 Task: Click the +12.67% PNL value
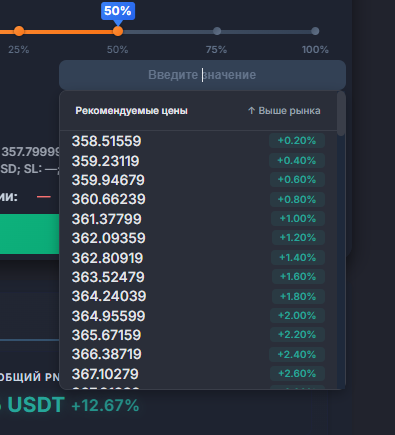[x=105, y=406]
